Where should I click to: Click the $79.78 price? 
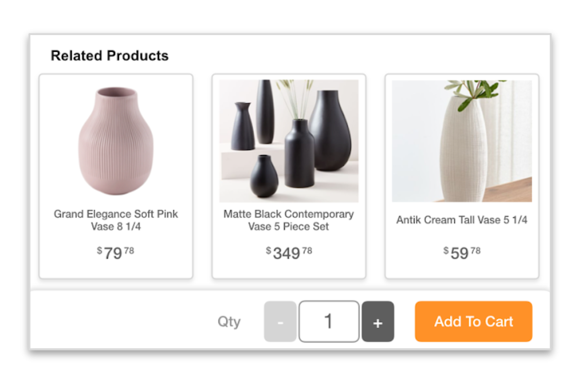116,253
